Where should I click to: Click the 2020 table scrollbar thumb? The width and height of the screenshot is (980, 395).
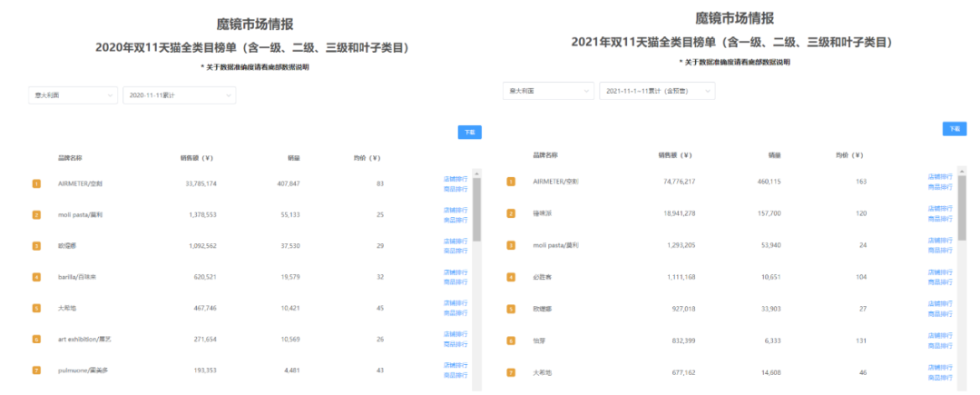click(x=477, y=210)
